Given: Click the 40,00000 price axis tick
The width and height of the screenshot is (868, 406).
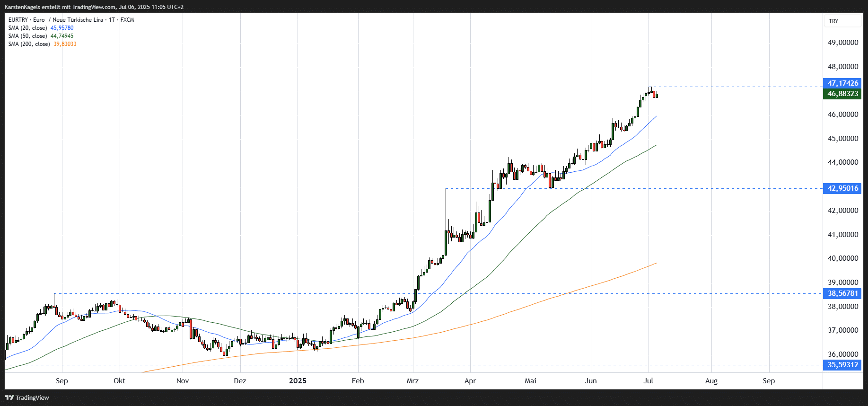Looking at the screenshot, I should coord(843,258).
